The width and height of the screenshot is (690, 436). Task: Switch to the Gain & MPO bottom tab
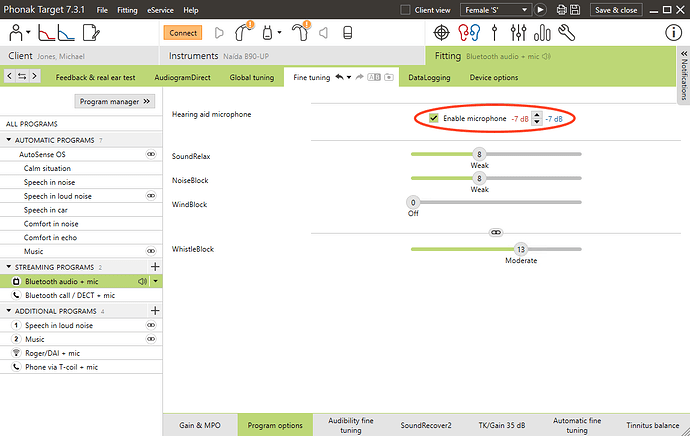click(x=200, y=425)
